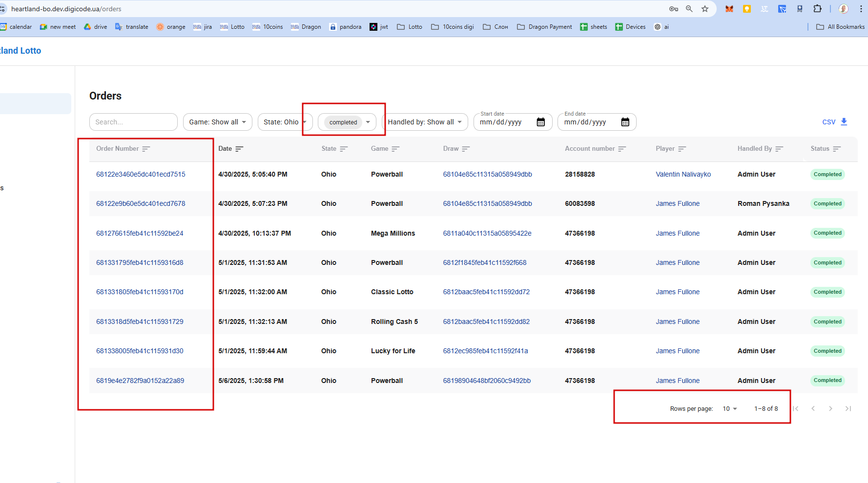Open the browser profile avatar

844,9
